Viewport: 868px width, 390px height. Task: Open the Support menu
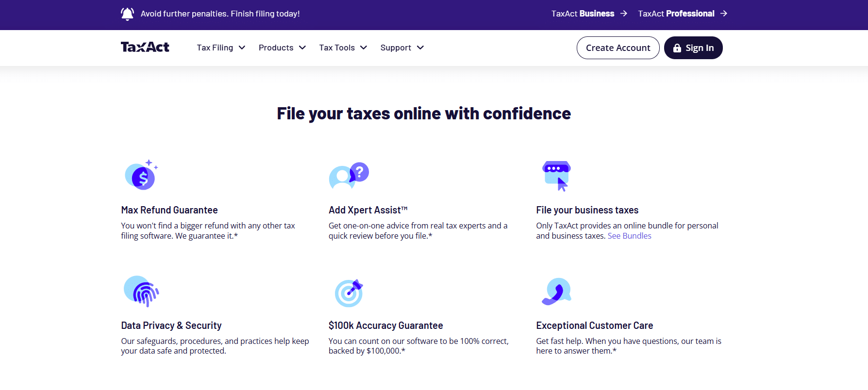(402, 48)
